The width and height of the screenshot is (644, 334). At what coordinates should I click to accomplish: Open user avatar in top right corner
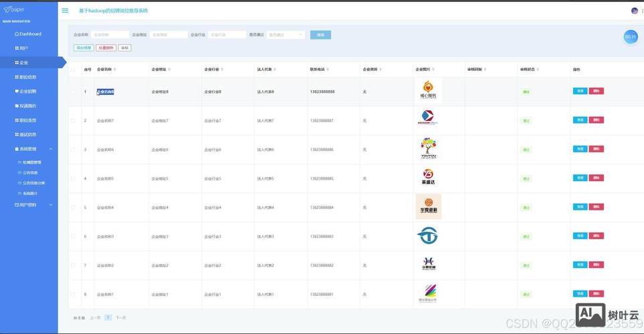(634, 11)
